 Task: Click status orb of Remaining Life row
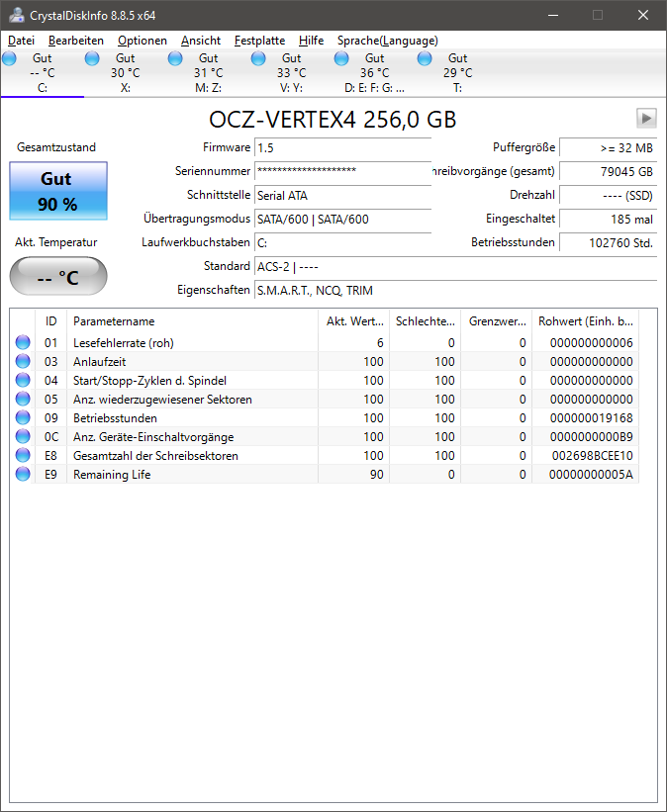[23, 474]
